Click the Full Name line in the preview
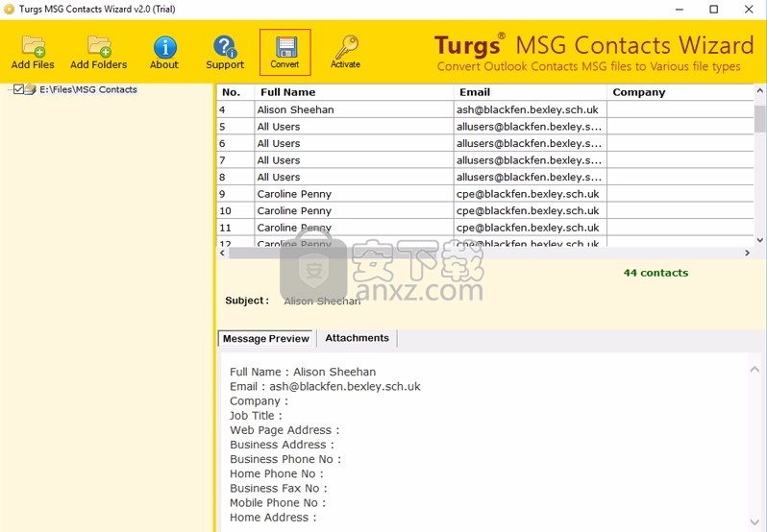 (303, 372)
